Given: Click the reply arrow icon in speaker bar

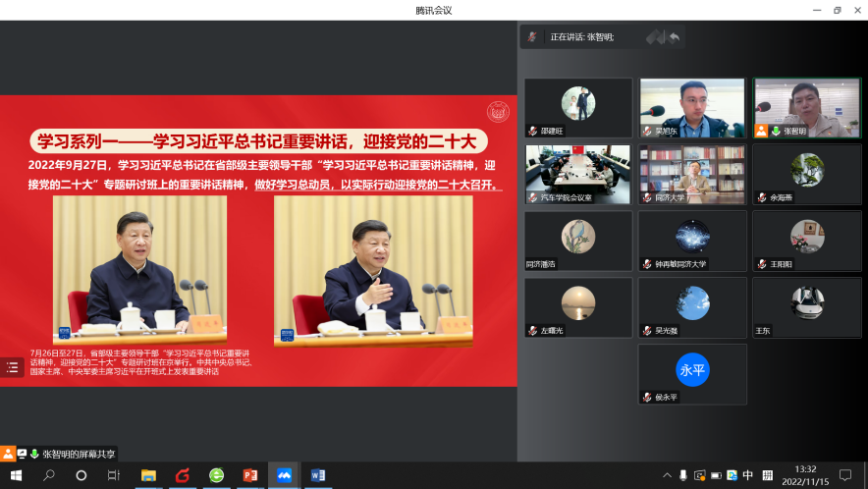Looking at the screenshot, I should (675, 37).
